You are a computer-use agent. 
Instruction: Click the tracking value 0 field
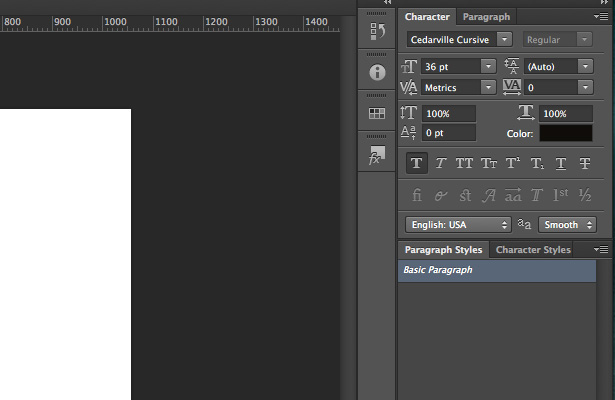[x=551, y=87]
